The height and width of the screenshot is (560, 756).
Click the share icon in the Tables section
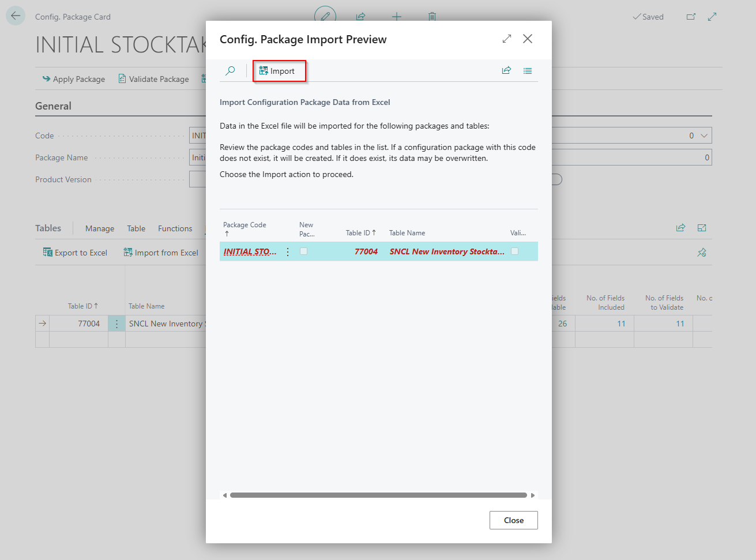680,228
